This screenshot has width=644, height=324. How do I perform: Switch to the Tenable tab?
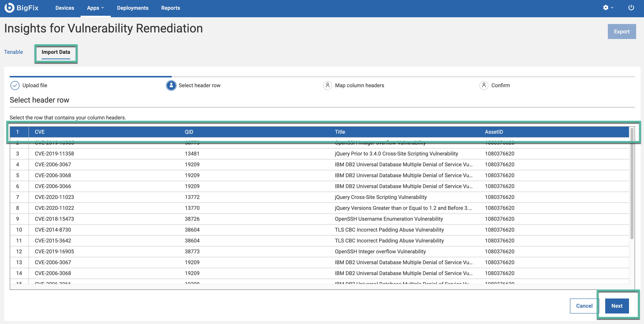point(13,52)
